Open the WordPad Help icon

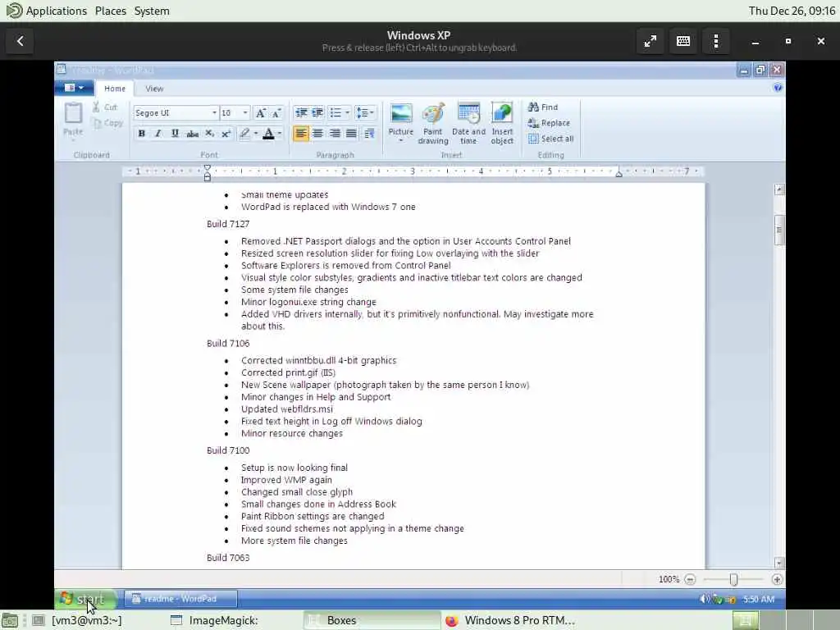[x=778, y=88]
